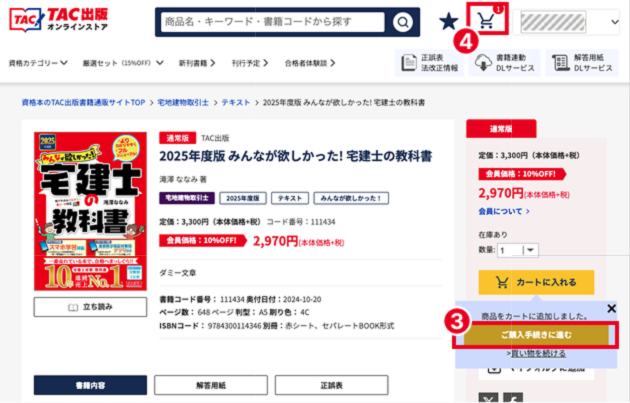630x403 pixels.
Task: Switch to the 正誤表 tab below the book
Action: (331, 385)
